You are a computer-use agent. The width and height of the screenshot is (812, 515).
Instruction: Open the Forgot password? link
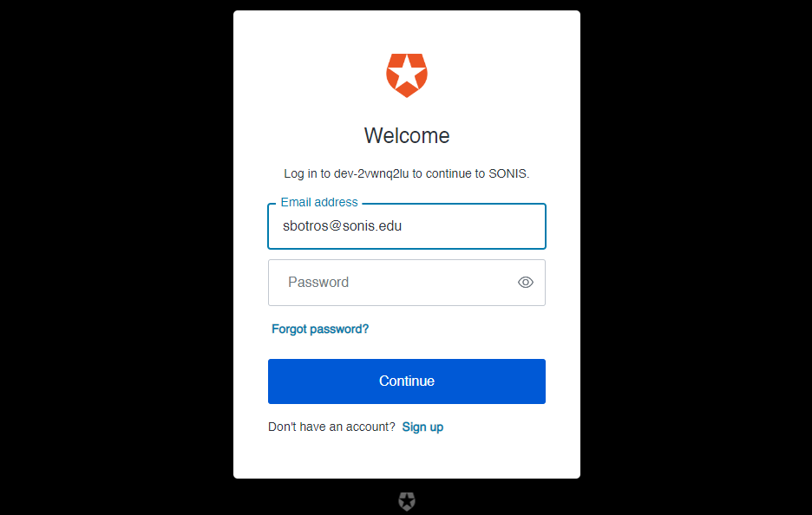tap(320, 329)
